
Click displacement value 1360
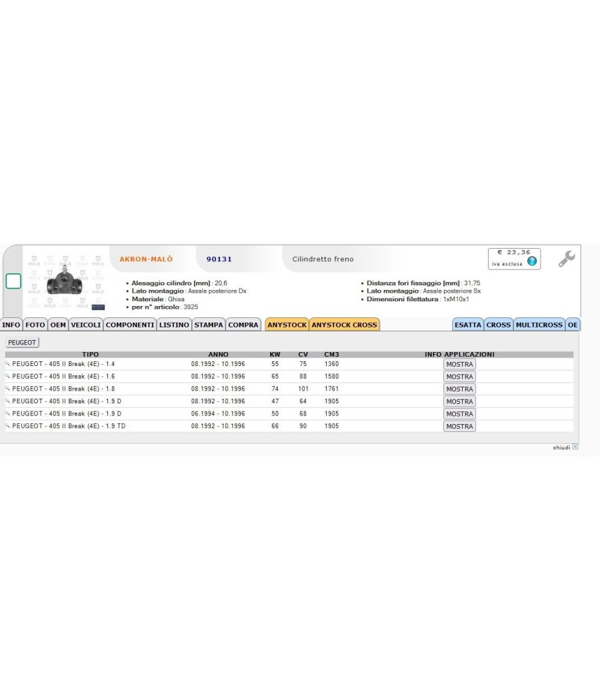coord(332,364)
